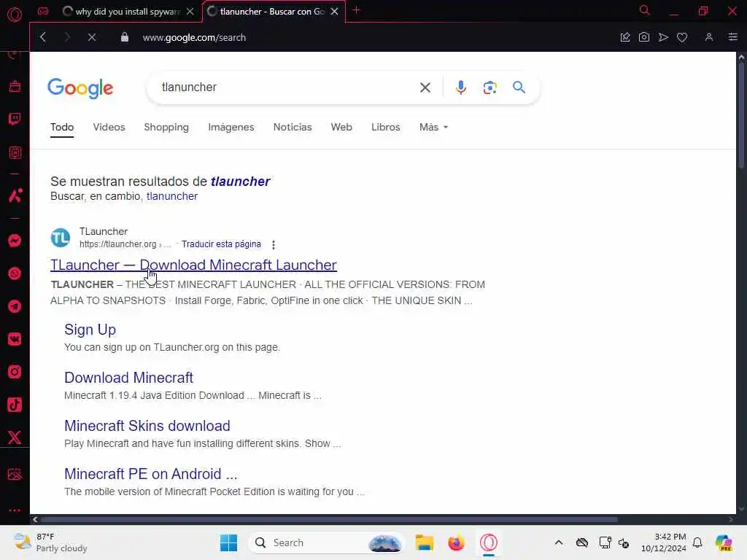747x560 pixels.
Task: Take a snapshot with the camera icon
Action: tap(644, 37)
